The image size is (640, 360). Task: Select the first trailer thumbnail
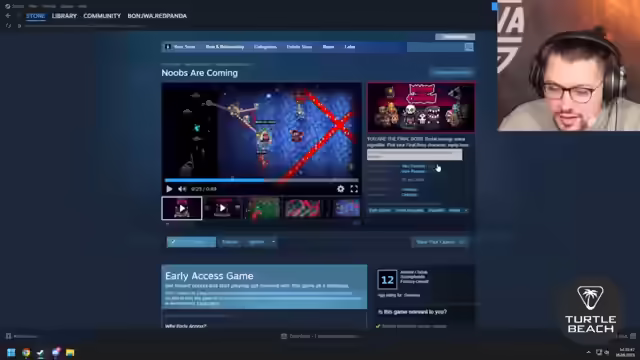[x=182, y=208]
